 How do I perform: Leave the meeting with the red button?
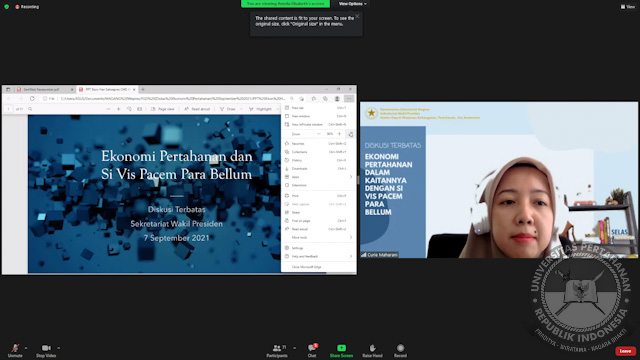(x=625, y=351)
